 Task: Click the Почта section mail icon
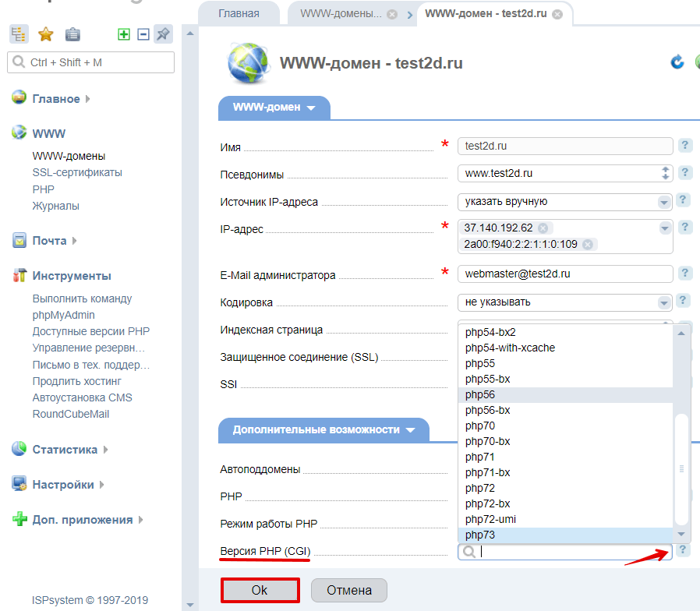pos(19,240)
